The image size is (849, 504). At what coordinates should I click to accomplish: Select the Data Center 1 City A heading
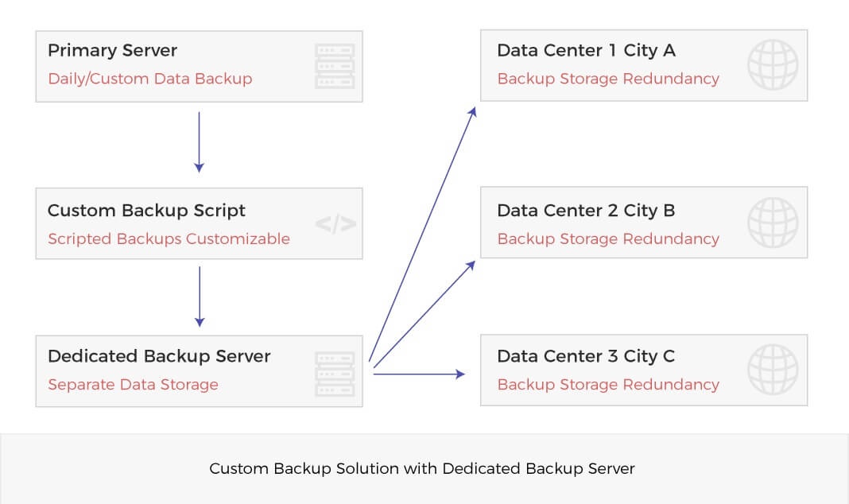(x=586, y=51)
